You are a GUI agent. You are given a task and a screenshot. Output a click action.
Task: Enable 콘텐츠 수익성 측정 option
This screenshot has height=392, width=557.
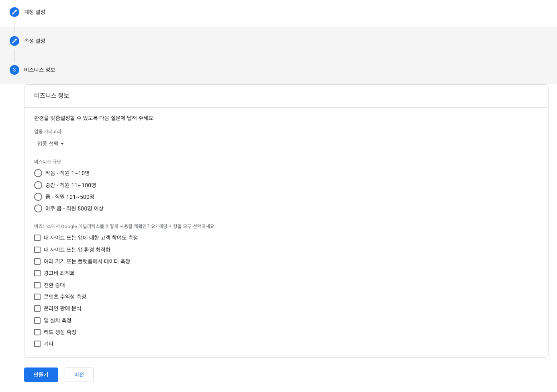click(x=37, y=297)
